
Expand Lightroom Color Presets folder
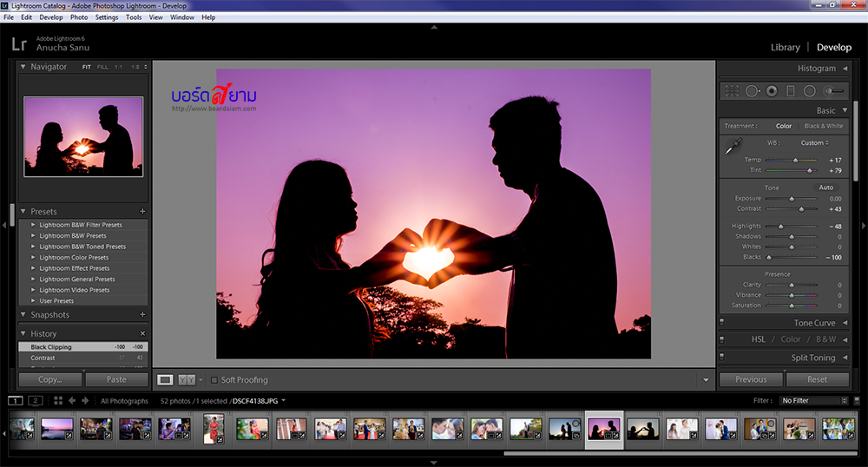coord(34,258)
